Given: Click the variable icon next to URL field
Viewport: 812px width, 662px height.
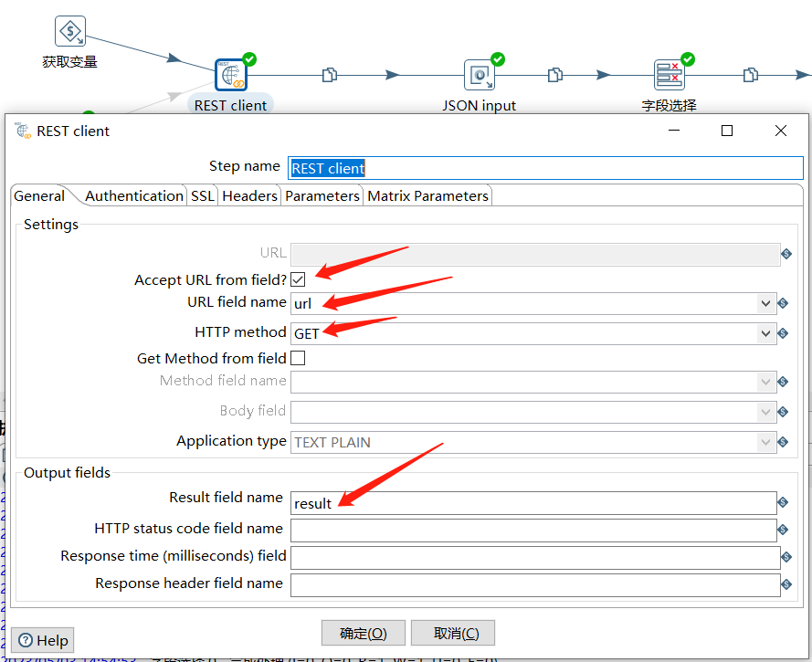Looking at the screenshot, I should [786, 254].
